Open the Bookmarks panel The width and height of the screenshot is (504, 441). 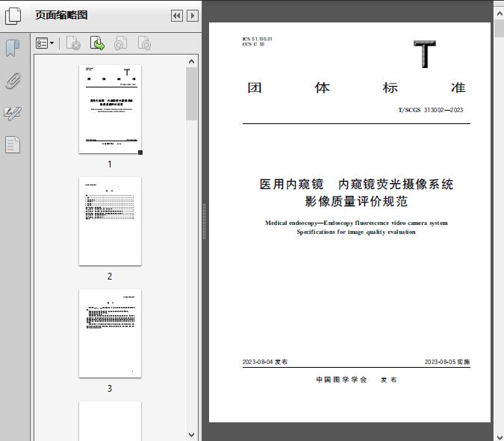point(13,49)
